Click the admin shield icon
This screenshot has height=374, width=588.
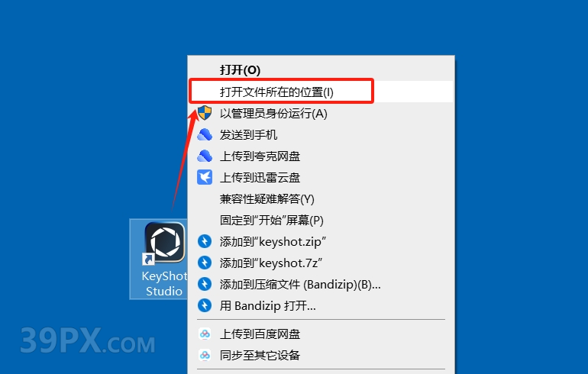(205, 113)
